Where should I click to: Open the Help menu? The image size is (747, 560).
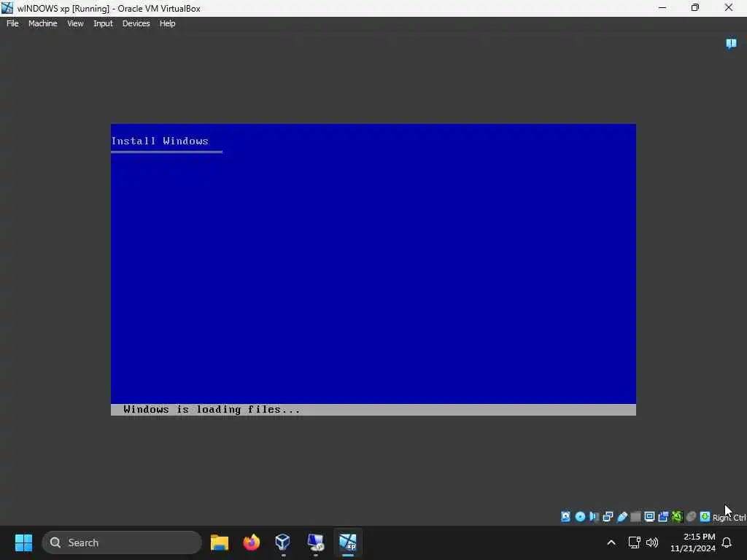[167, 23]
